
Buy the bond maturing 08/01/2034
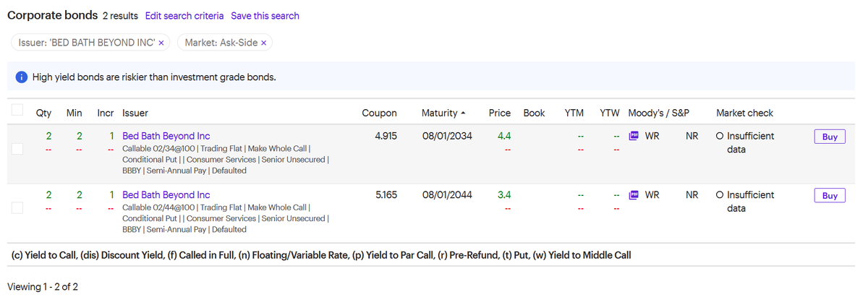830,137
